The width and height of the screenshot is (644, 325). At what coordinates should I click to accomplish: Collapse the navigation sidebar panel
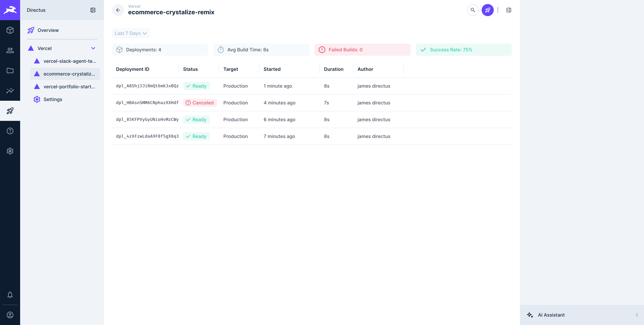93,10
